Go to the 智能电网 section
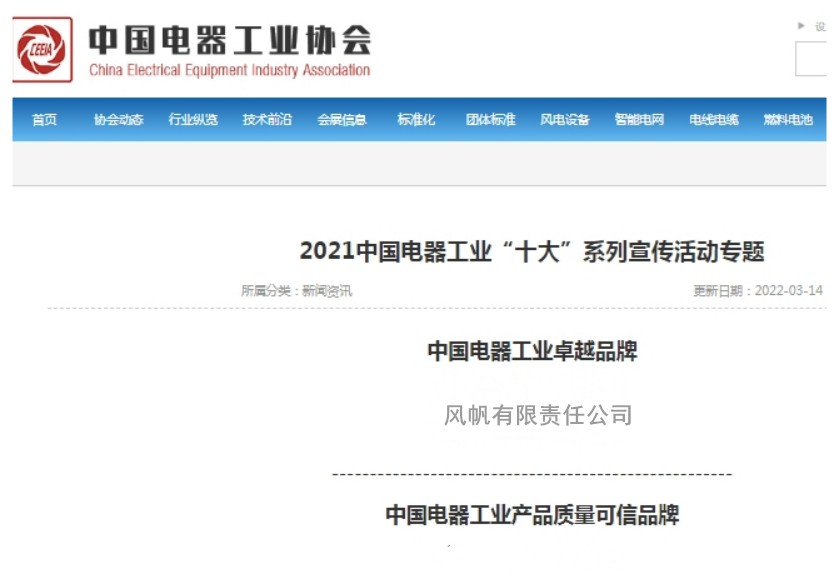 [639, 119]
